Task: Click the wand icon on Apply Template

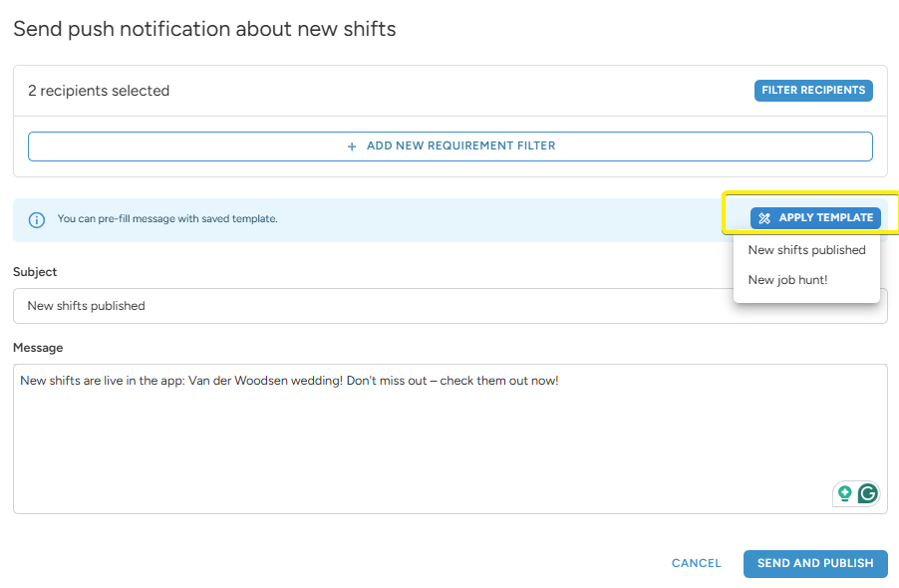Action: tap(764, 218)
